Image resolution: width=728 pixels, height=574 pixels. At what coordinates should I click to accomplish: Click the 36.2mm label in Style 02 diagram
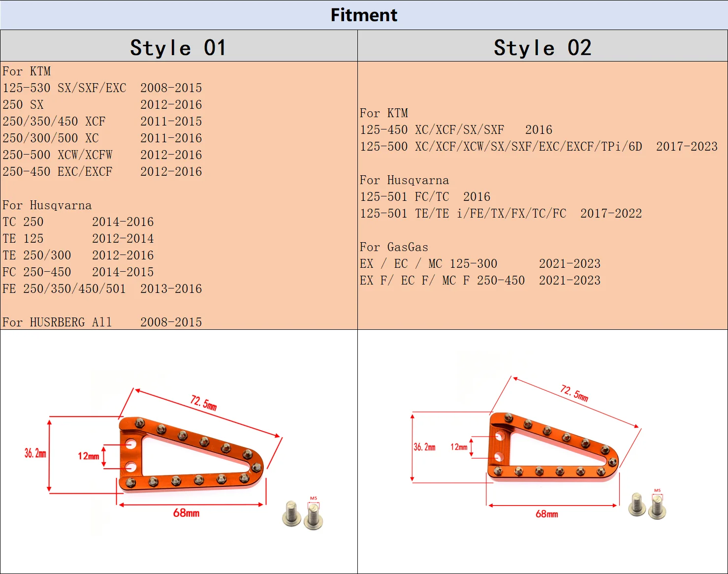424,447
